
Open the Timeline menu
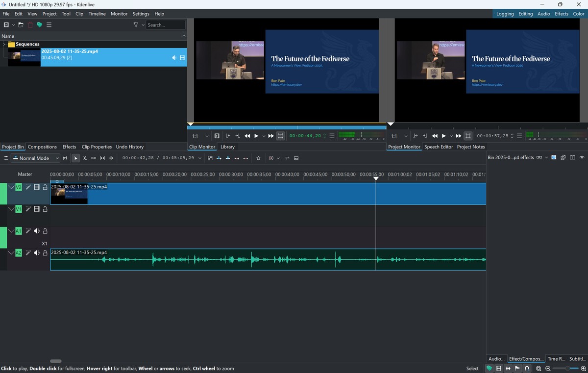click(x=97, y=14)
